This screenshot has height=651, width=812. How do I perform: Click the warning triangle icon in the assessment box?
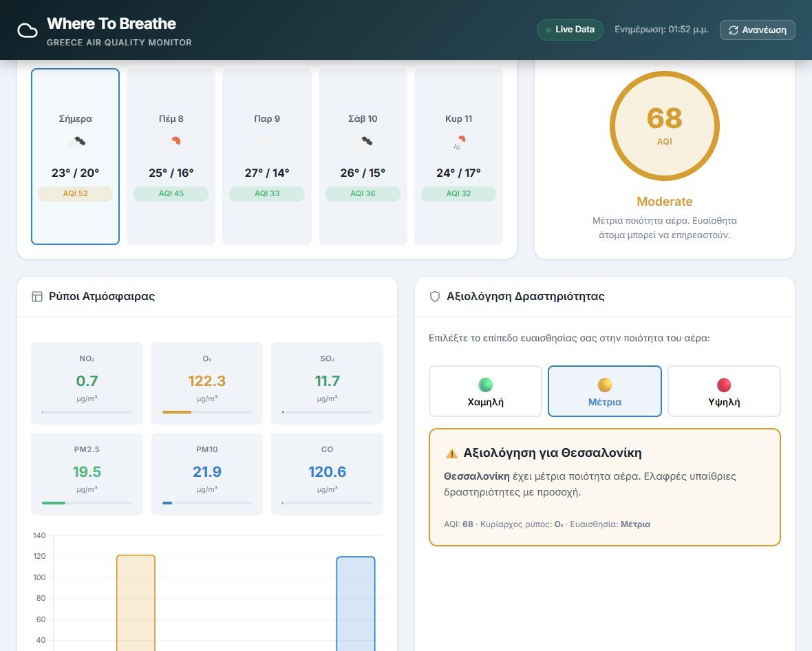(x=451, y=453)
